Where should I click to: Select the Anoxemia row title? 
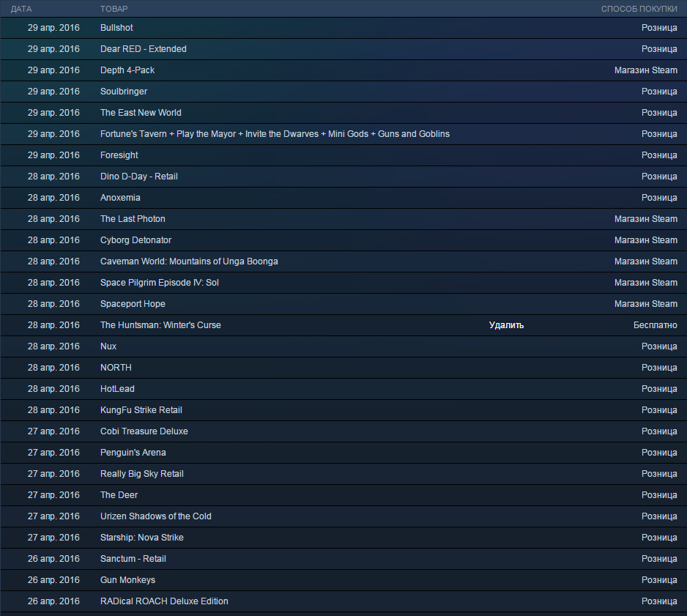[120, 198]
